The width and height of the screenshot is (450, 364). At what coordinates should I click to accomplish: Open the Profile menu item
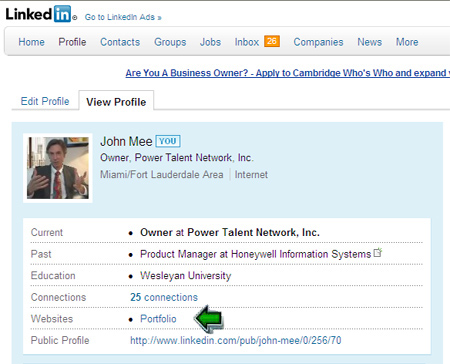point(72,42)
